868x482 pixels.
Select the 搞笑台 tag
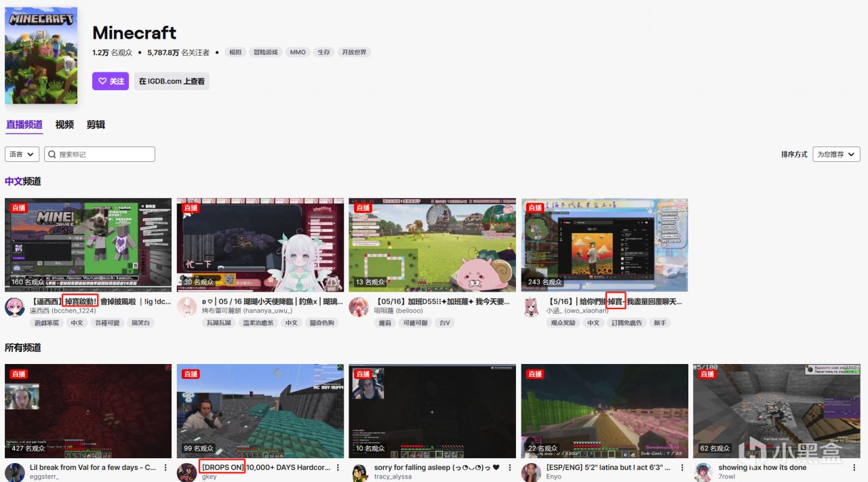click(x=140, y=323)
